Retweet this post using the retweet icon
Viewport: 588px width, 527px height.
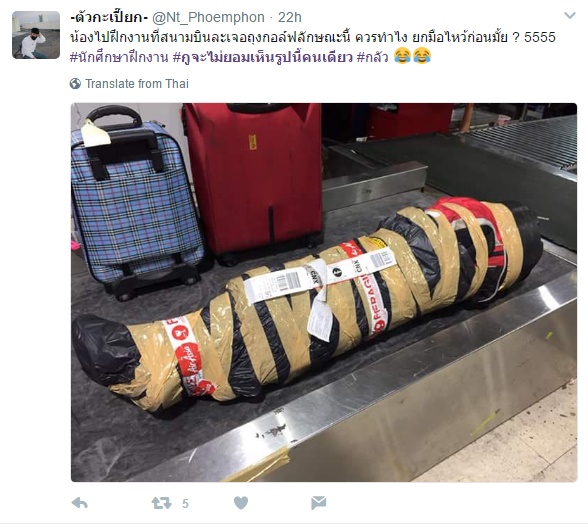pyautogui.click(x=161, y=503)
